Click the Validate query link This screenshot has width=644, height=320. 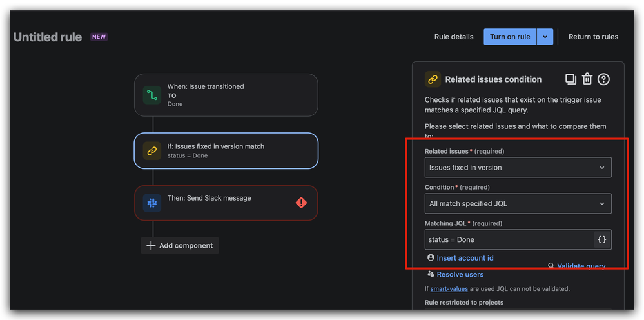[581, 266]
